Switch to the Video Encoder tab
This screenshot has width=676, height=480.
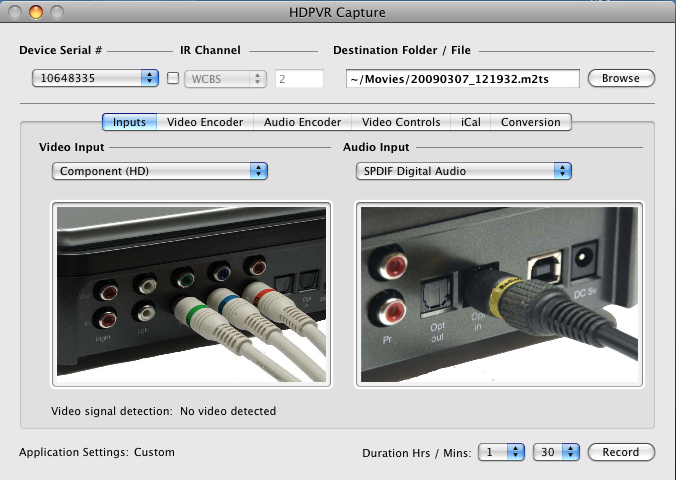point(204,122)
